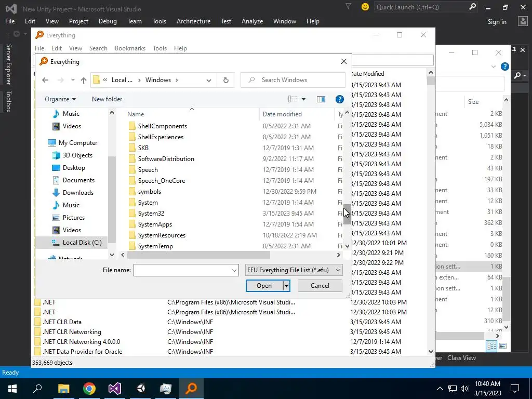532x399 pixels.
Task: Click the Up one level arrow
Action: click(x=84, y=80)
